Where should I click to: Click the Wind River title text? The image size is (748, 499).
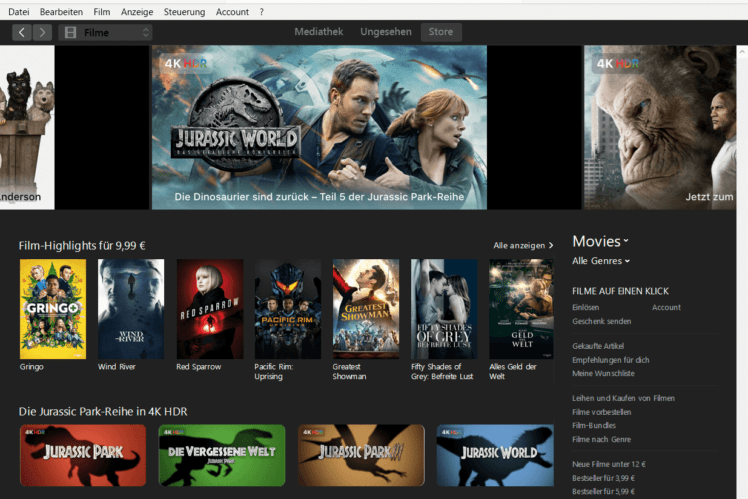click(117, 367)
